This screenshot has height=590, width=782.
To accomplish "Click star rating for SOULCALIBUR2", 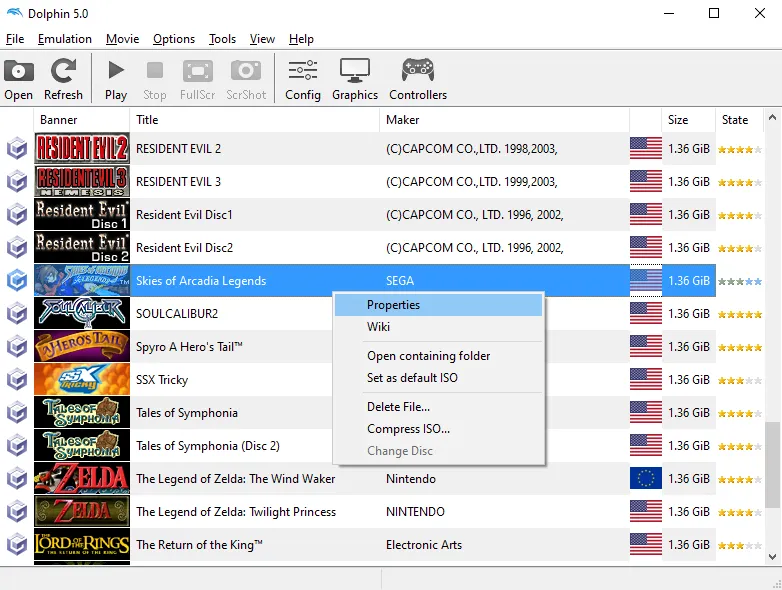I will (740, 314).
